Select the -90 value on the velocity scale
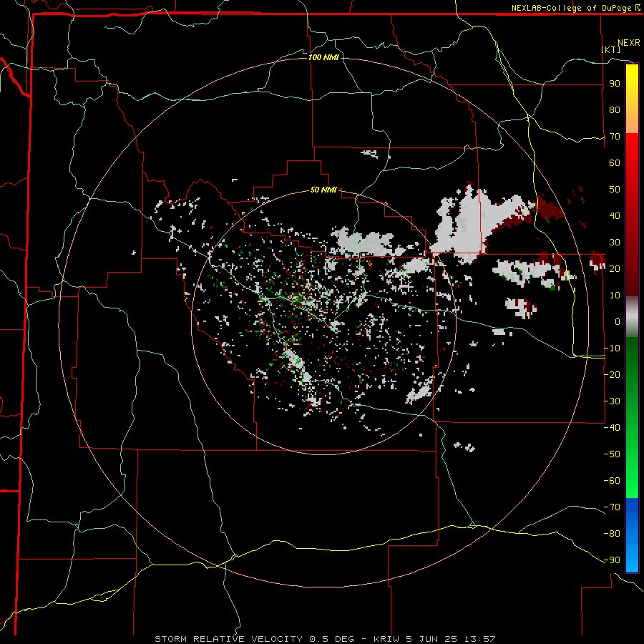The height and width of the screenshot is (644, 644). [x=612, y=560]
